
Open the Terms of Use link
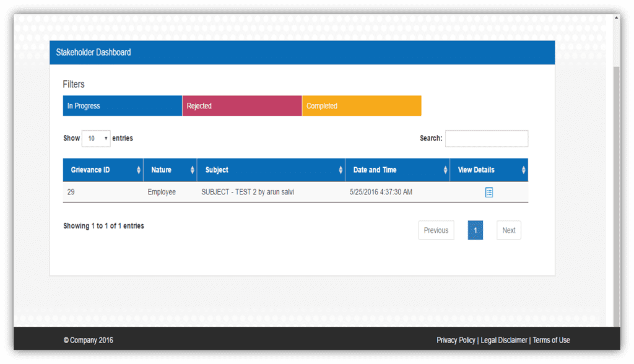click(x=551, y=340)
